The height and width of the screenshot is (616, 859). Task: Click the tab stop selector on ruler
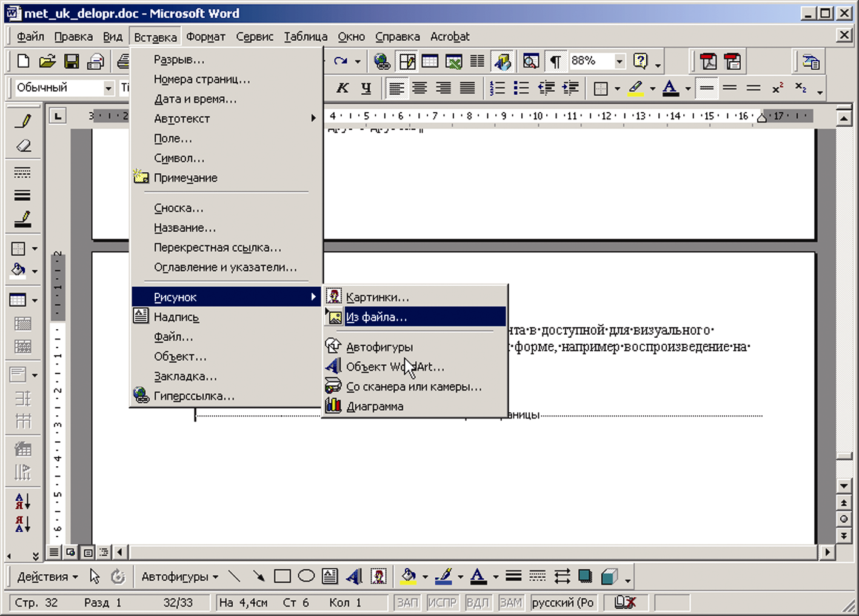point(58,116)
